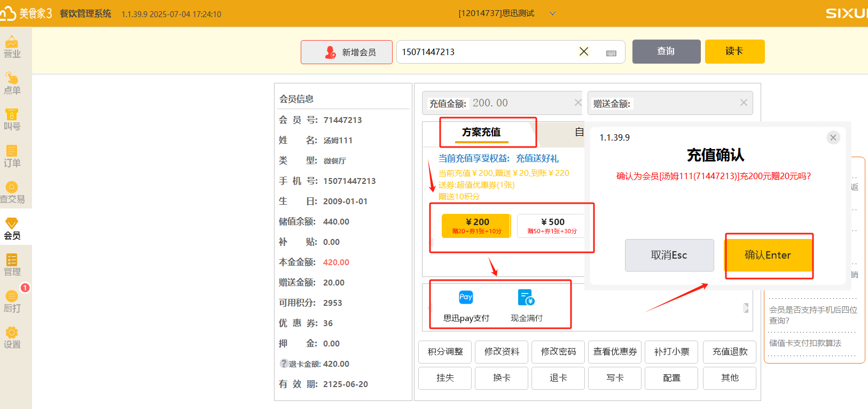Click the 美食家3 cloud logo
Image resolution: width=868 pixels, height=409 pixels.
pos(27,13)
